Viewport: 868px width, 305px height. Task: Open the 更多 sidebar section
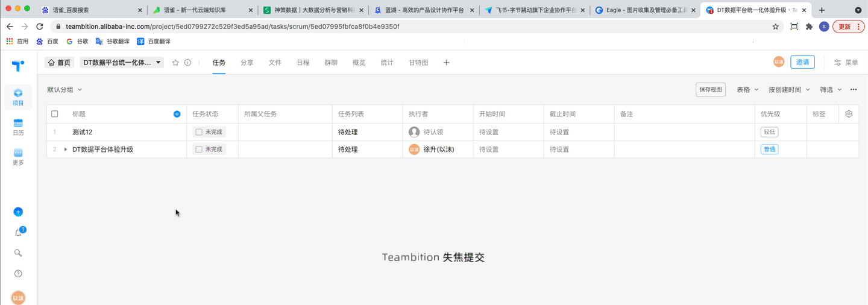coord(18,157)
